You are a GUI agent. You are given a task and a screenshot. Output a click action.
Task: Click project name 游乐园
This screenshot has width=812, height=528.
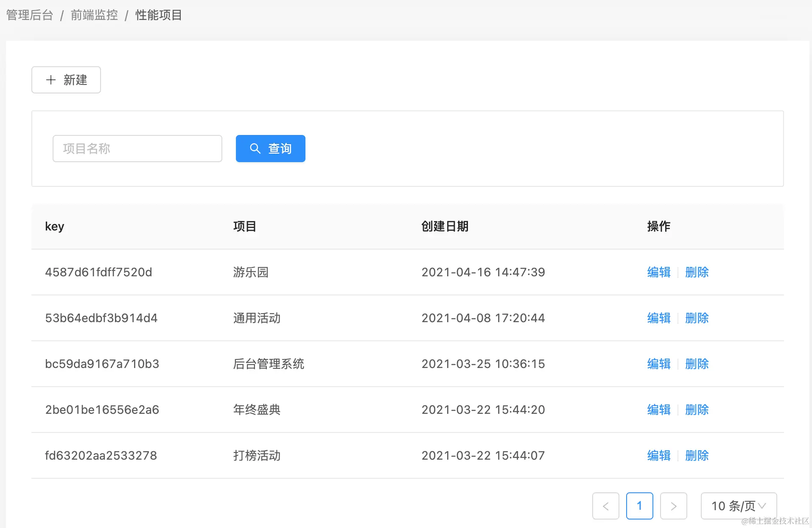tap(251, 272)
